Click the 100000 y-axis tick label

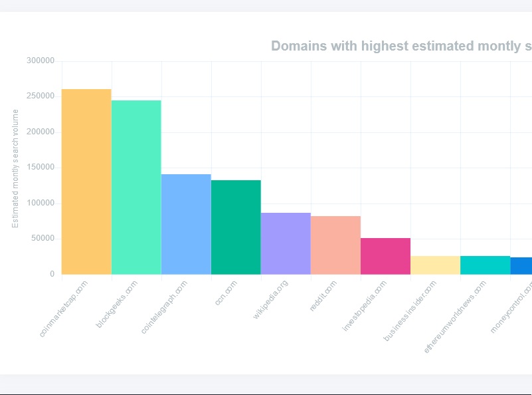41,203
